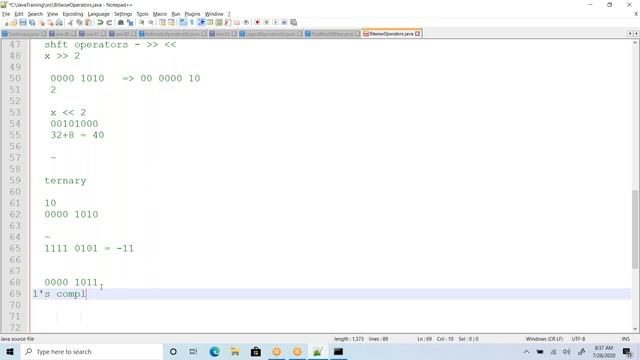Click the Open file toolbar icon
640x360 pixels.
tap(14, 22)
